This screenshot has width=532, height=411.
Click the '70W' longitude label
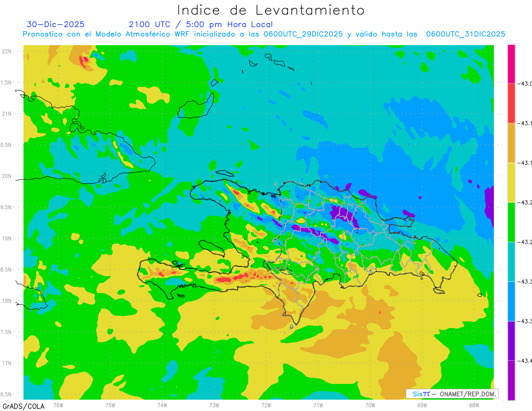370,404
